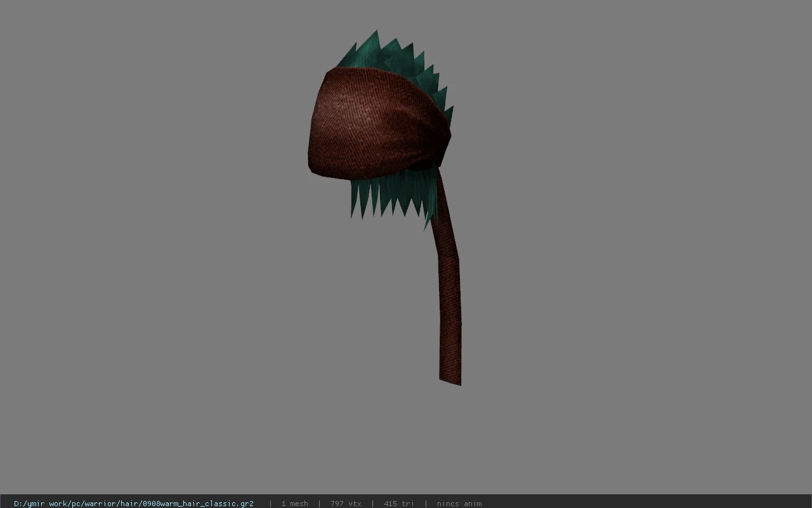Click the file path ending in 0908warm_hair_classic.gr2
Viewport: 812px width, 508px height.
click(x=134, y=504)
